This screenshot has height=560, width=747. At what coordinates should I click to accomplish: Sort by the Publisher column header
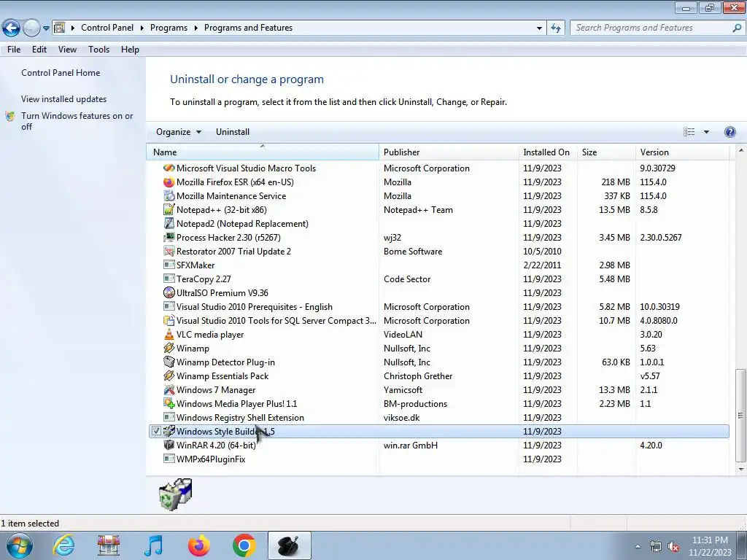click(x=449, y=152)
